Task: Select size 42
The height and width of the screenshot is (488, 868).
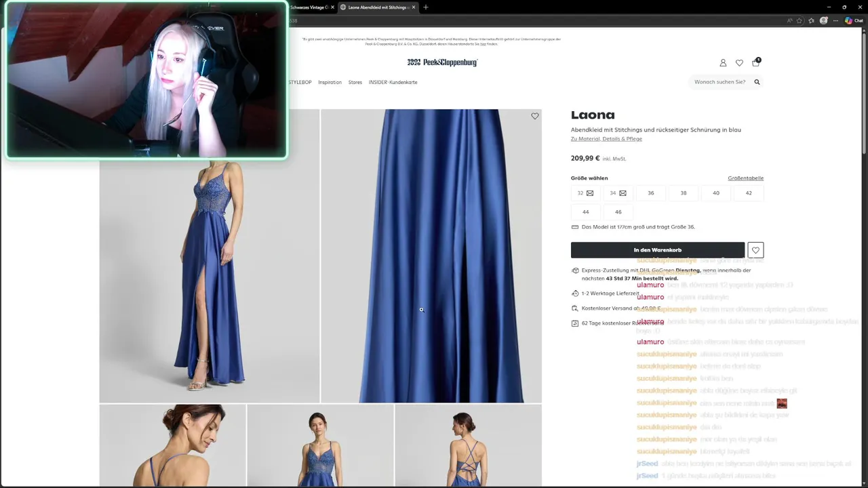Action: pos(749,193)
